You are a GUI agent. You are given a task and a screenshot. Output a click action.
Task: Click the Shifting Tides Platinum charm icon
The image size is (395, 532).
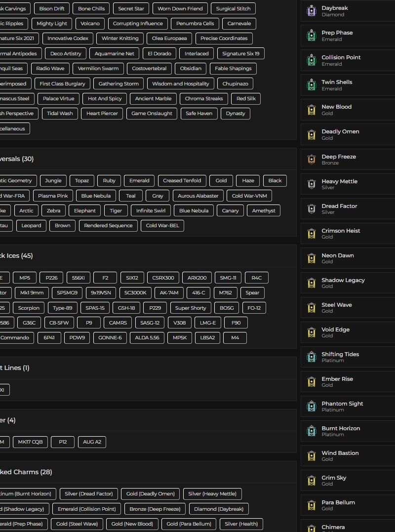point(311,357)
